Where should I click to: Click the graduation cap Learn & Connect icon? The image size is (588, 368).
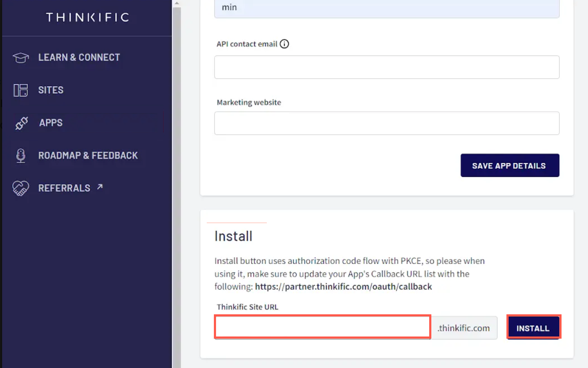21,58
